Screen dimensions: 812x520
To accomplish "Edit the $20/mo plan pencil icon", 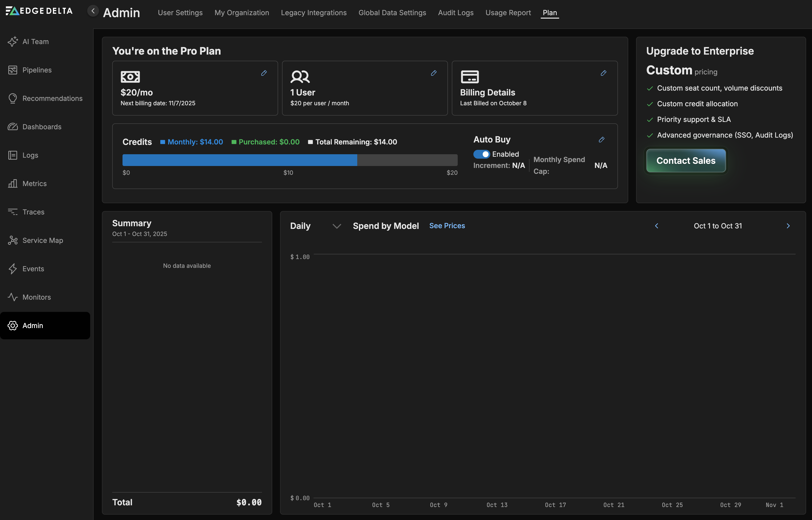I will click(264, 73).
